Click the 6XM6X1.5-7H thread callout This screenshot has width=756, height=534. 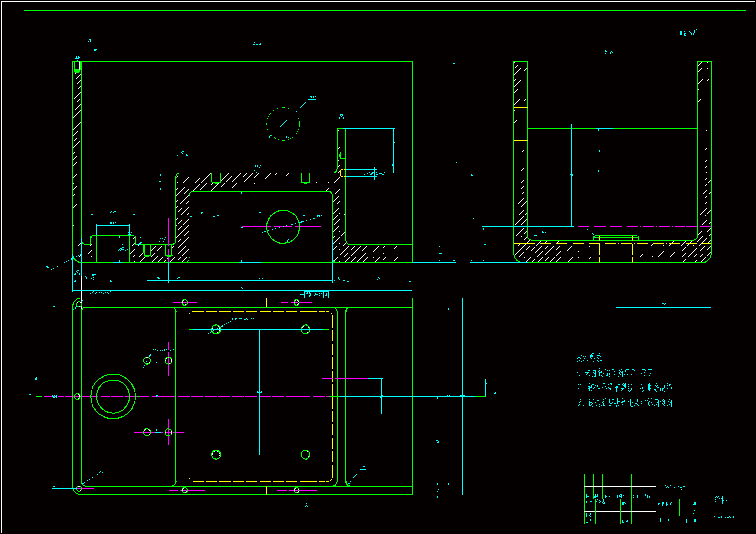[100, 292]
